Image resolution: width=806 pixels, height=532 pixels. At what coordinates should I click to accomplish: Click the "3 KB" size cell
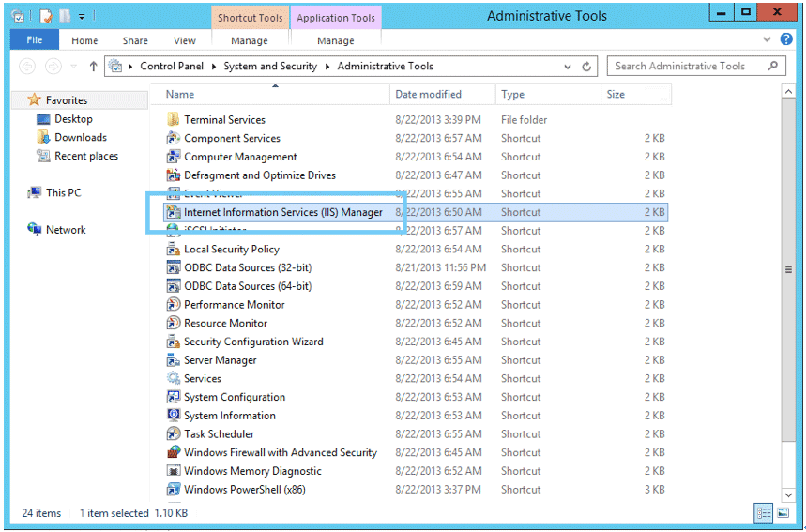click(654, 490)
